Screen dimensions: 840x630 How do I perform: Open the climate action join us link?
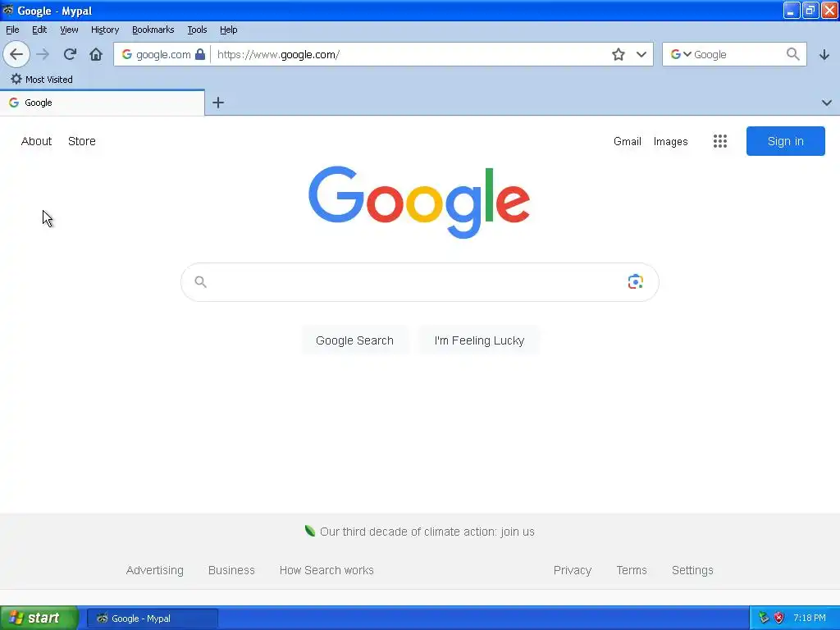[427, 532]
